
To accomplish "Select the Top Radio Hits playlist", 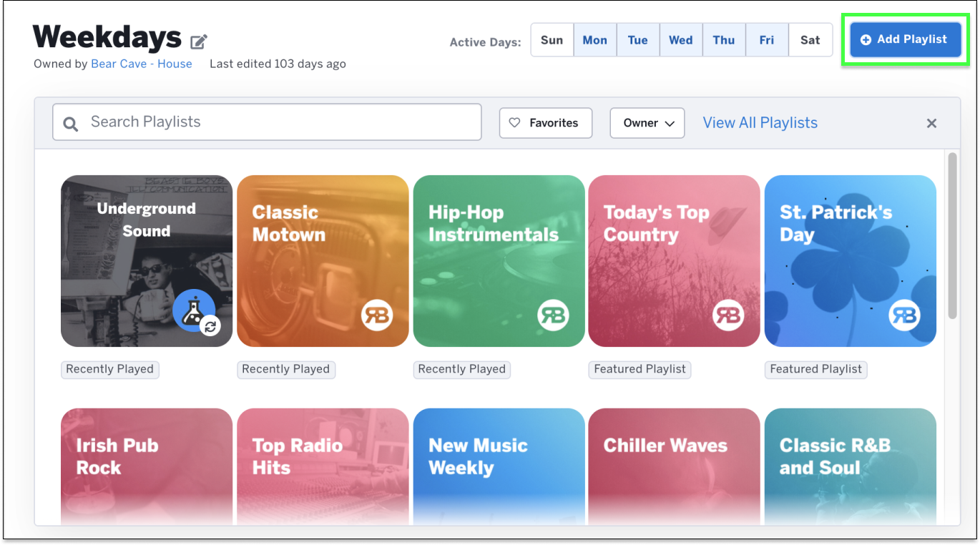I will click(x=323, y=466).
